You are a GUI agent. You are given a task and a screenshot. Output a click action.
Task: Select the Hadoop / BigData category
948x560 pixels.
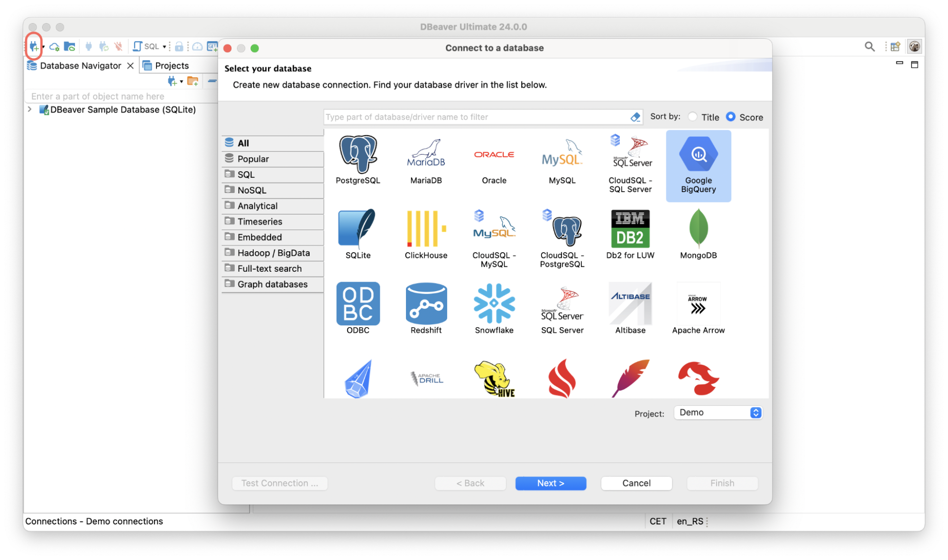pos(271,253)
